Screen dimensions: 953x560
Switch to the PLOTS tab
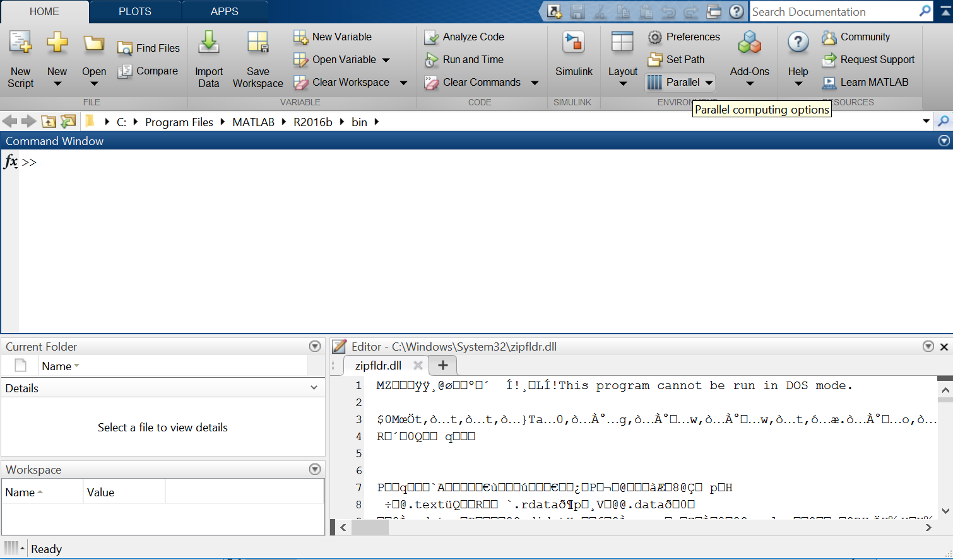click(135, 11)
